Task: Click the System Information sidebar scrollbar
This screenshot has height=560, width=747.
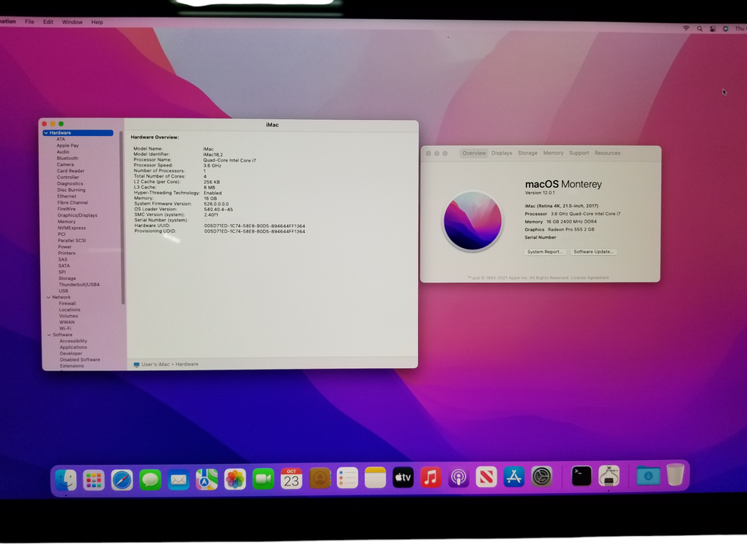Action: (122, 218)
